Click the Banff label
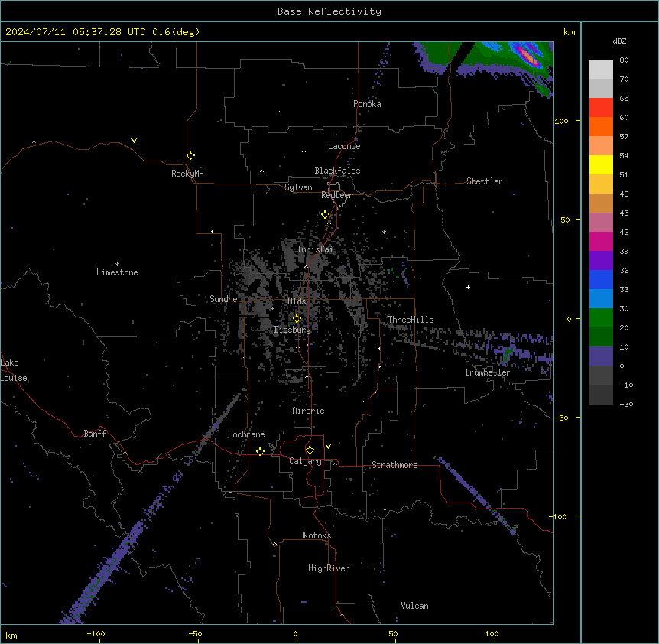The width and height of the screenshot is (659, 644). (x=95, y=434)
